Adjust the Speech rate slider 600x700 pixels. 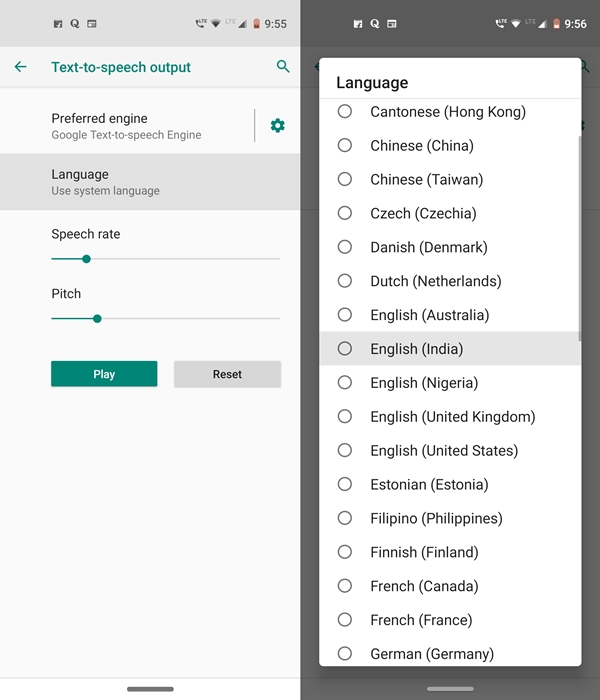166,259
